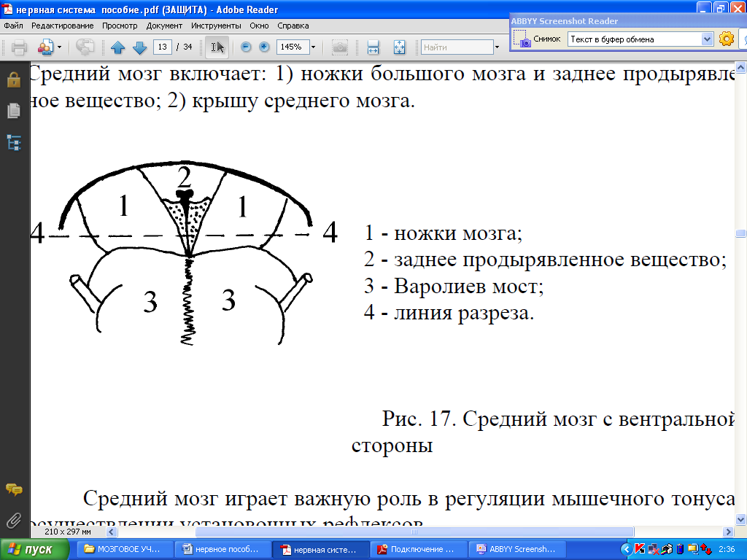Click the Kaspersky tray icon

tap(640, 550)
